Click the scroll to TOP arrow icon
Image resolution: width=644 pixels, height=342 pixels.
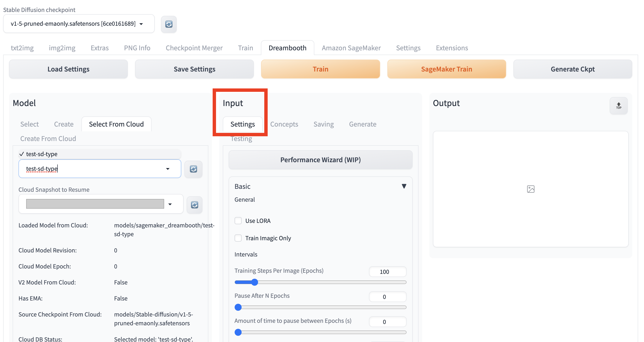coord(618,106)
